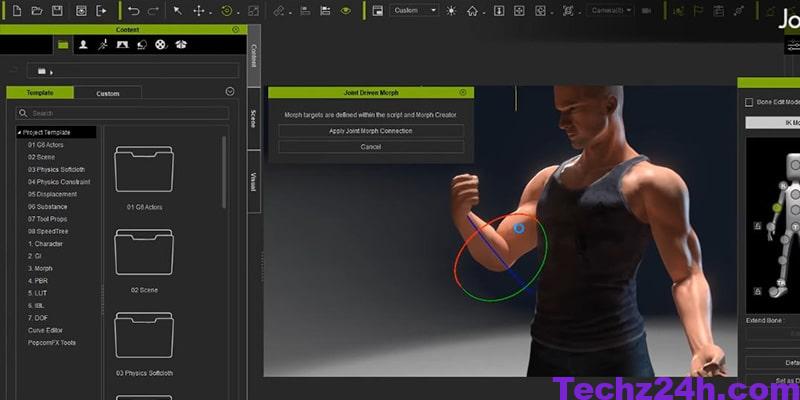Click the flag icon in top toolbar
800x400 pixels.
click(x=698, y=11)
